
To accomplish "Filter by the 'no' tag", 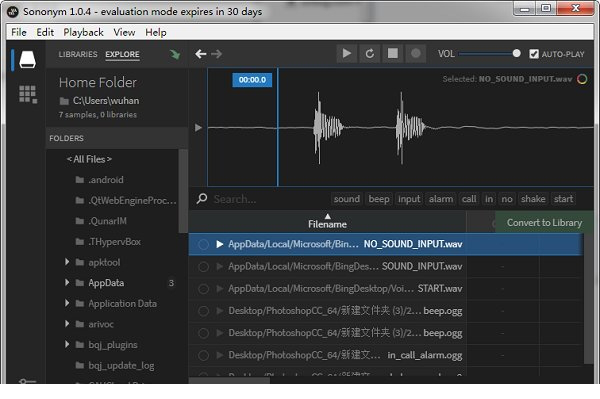I will coord(507,199).
